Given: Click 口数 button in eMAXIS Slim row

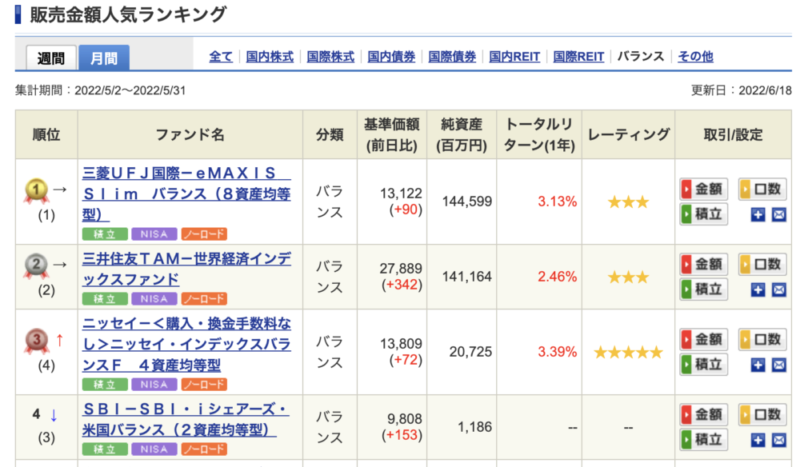Looking at the screenshot, I should 763,189.
